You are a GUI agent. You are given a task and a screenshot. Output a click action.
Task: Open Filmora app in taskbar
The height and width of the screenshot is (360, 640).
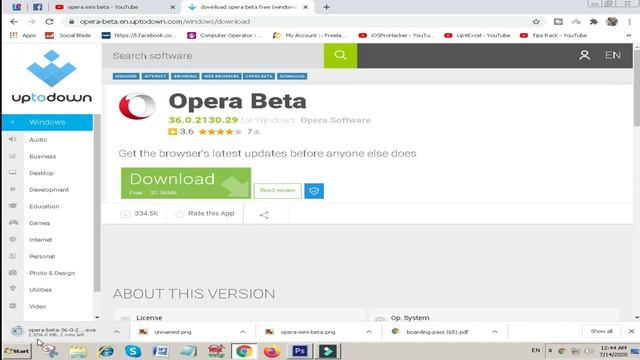click(x=327, y=351)
